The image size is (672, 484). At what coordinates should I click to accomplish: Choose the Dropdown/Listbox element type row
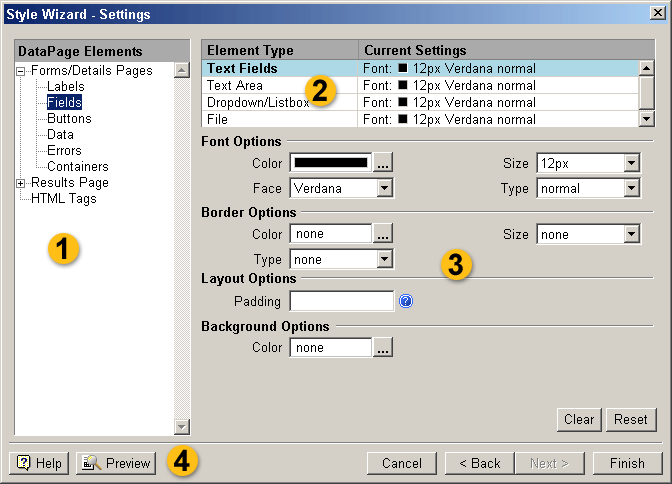pos(420,102)
